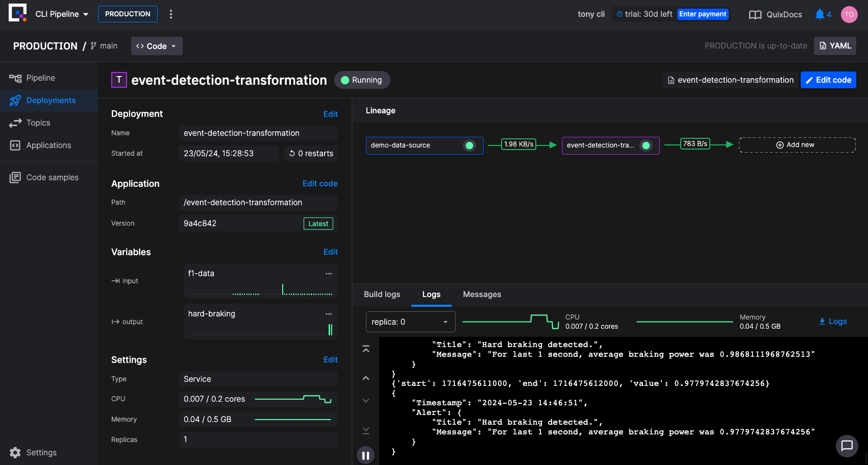Expand the CLI Pipeline project dropdown
This screenshot has height=465, width=868.
[x=62, y=14]
